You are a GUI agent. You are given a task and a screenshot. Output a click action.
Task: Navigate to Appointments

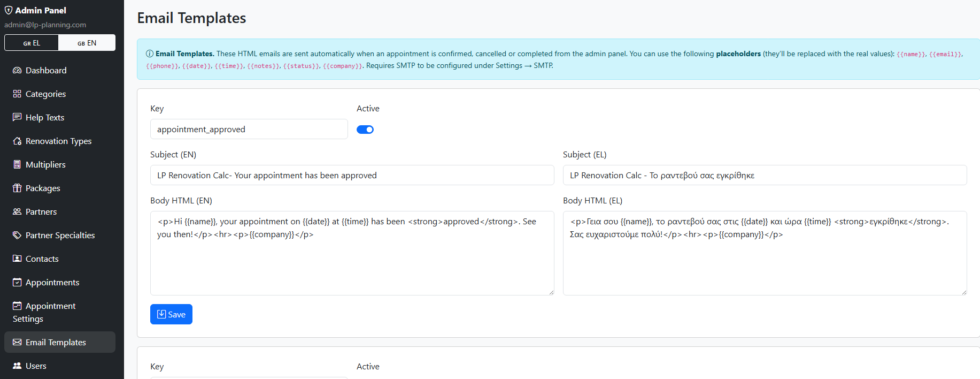[60, 282]
